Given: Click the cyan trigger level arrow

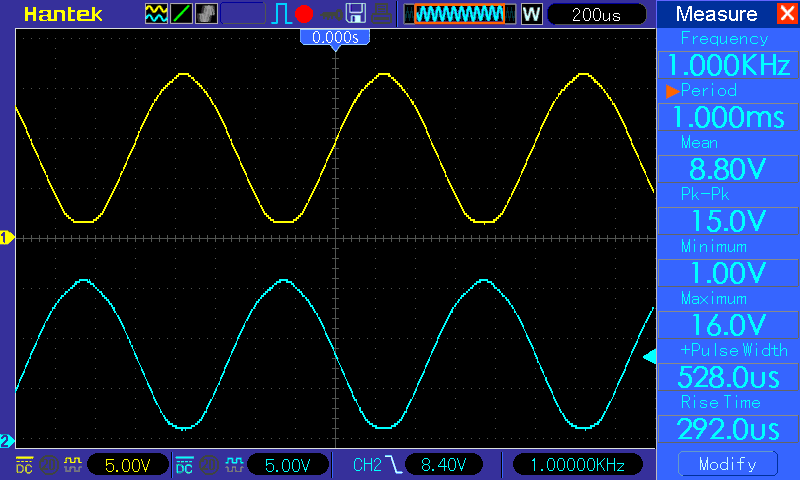Looking at the screenshot, I should (x=649, y=357).
